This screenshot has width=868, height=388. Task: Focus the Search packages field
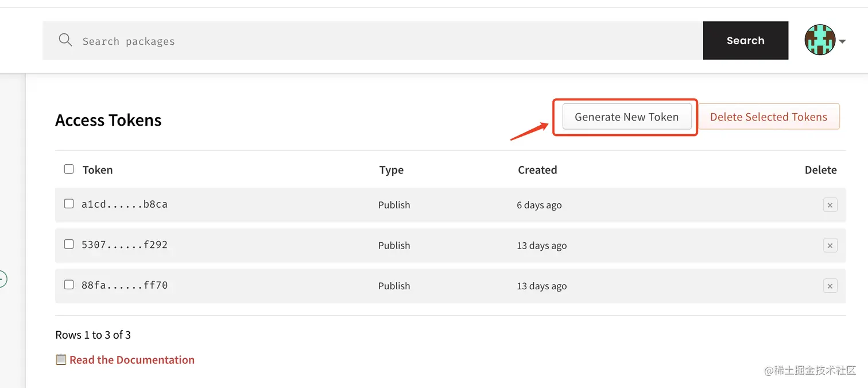[373, 40]
